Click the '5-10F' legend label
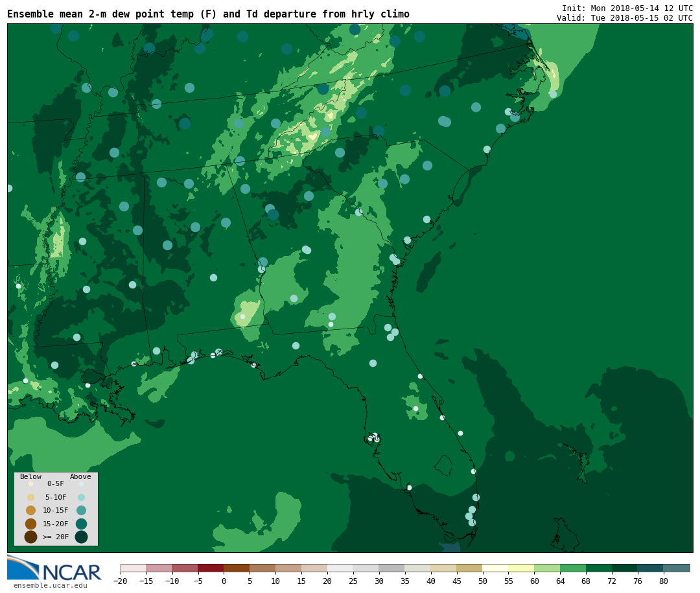Screen dimensions: 700x593 point(56,497)
